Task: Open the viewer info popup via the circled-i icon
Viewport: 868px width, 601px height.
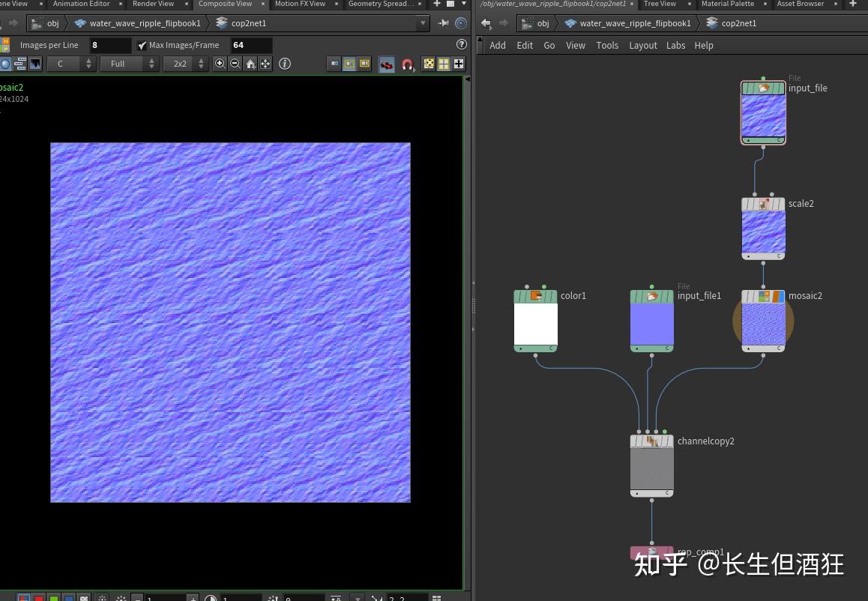Action: pyautogui.click(x=285, y=64)
